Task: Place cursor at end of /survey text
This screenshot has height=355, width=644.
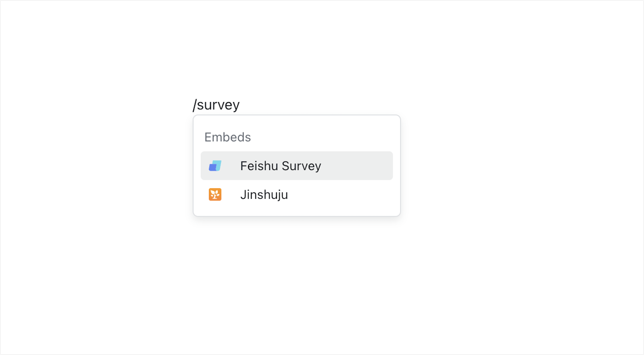Action: (240, 105)
